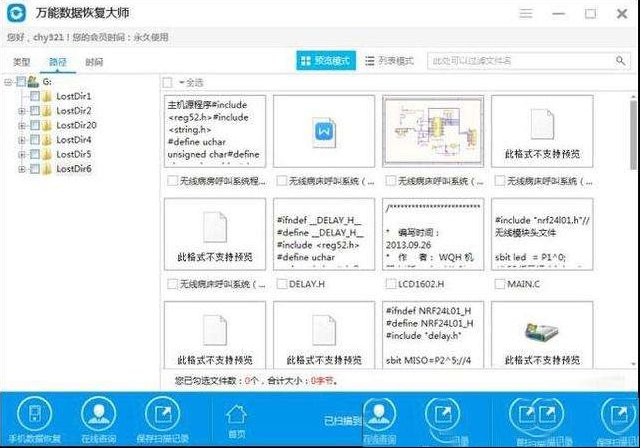Switch to 列表模式 list mode

(390, 61)
